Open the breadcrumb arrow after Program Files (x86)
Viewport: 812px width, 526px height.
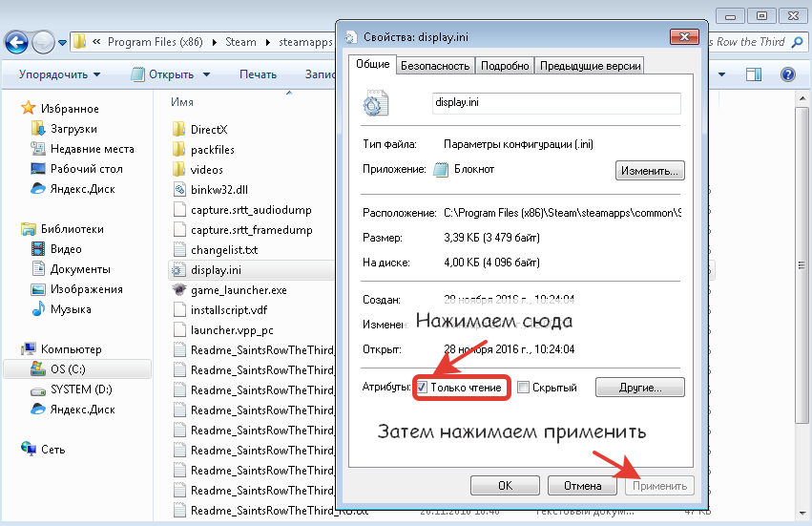[x=214, y=43]
